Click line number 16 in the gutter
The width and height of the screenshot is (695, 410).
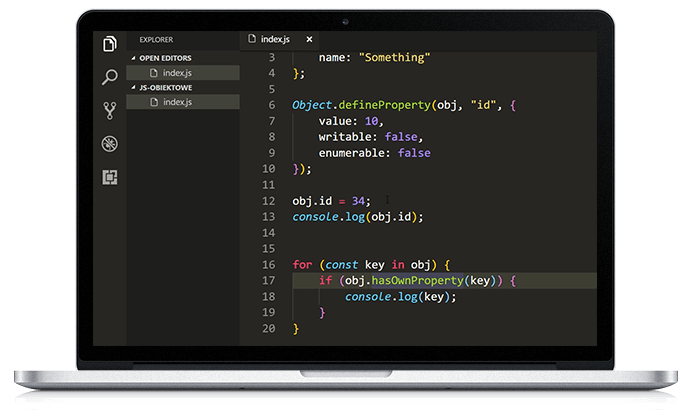[x=267, y=265]
